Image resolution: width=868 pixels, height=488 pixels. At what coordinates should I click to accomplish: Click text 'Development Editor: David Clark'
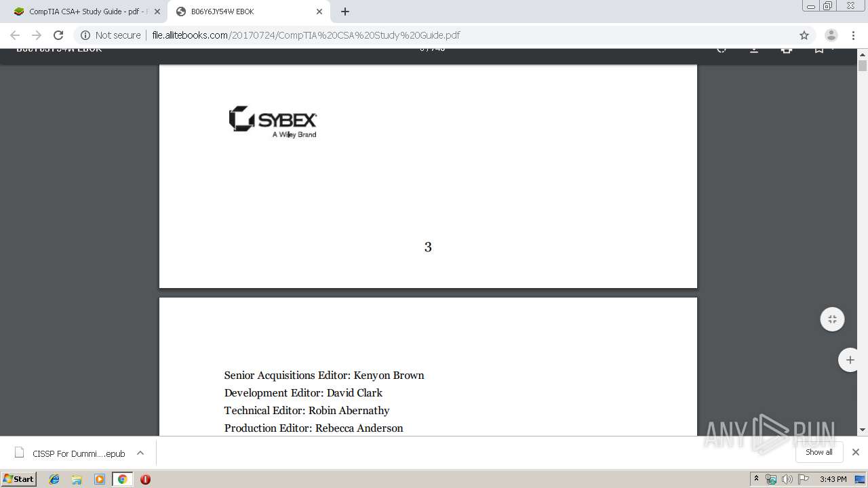(x=303, y=392)
